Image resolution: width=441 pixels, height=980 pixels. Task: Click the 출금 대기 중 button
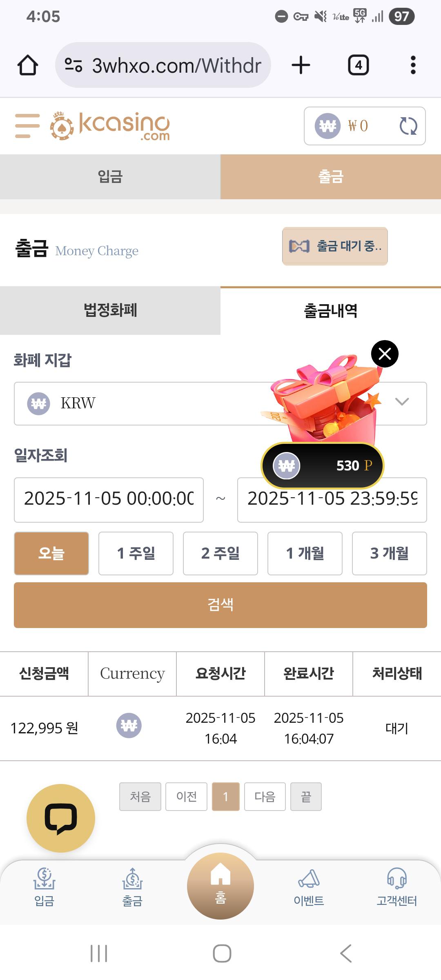coord(335,246)
